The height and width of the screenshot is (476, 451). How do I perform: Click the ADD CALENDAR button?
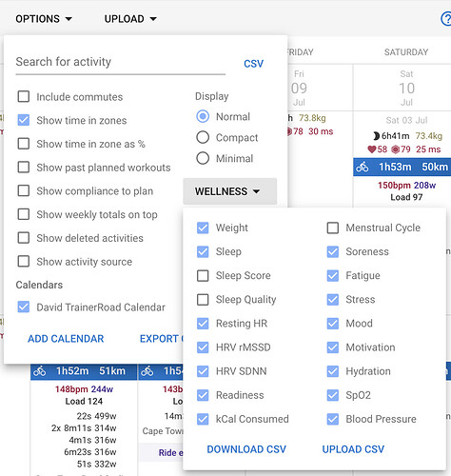[x=66, y=339]
